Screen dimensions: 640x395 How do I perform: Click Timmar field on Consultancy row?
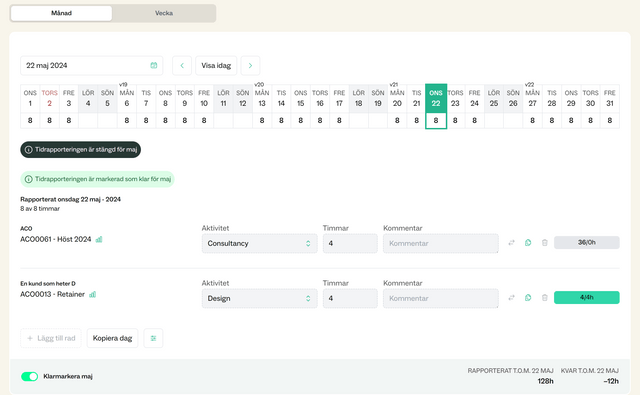tap(350, 244)
